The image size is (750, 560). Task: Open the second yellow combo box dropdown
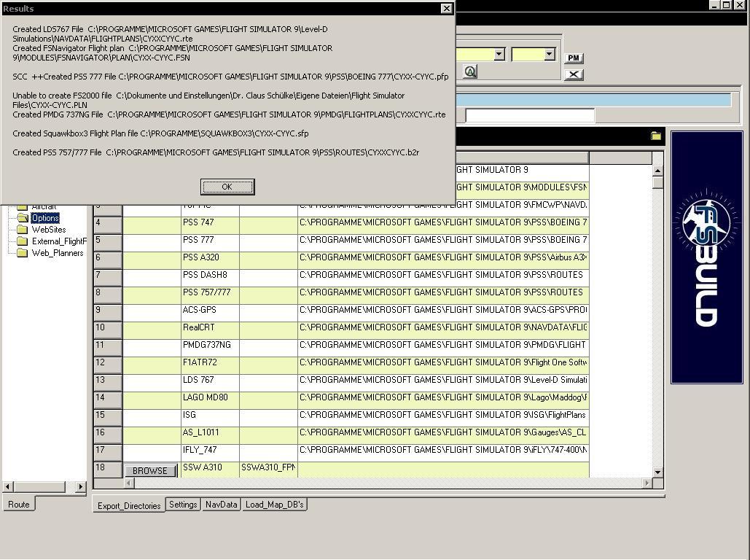point(550,54)
